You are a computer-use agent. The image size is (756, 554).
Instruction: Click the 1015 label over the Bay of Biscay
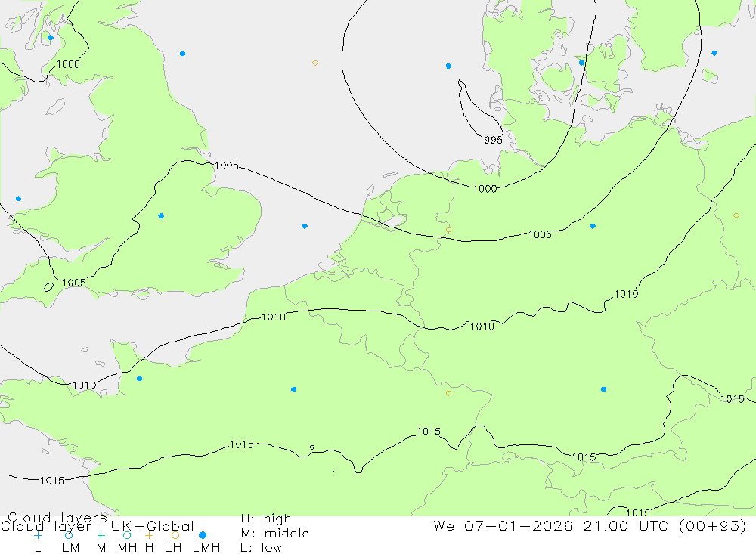tap(52, 481)
